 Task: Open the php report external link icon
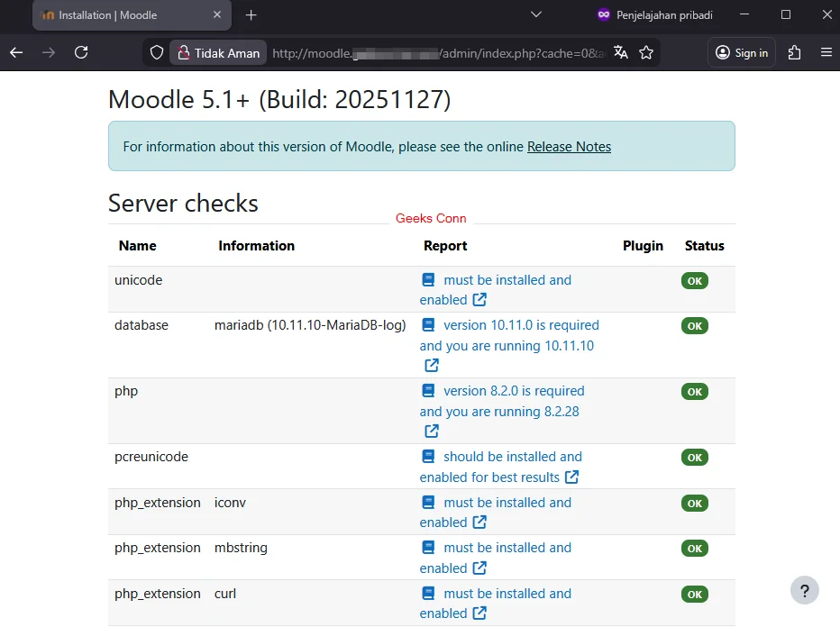click(431, 431)
